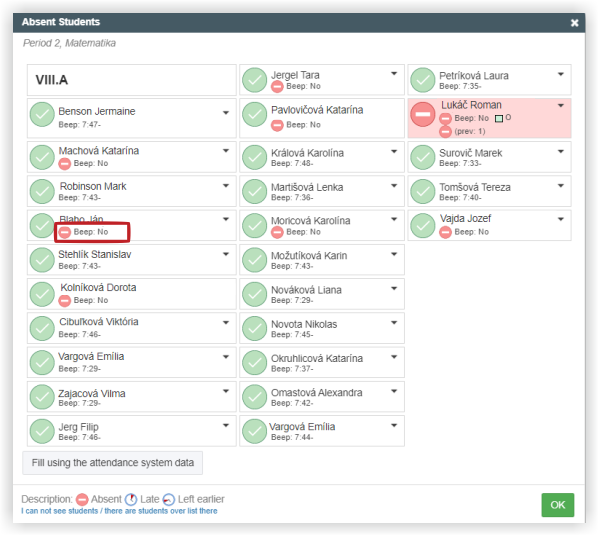Click Kolníková Dorota's green check icon
Image resolution: width=599 pixels, height=536 pixels.
point(42,294)
